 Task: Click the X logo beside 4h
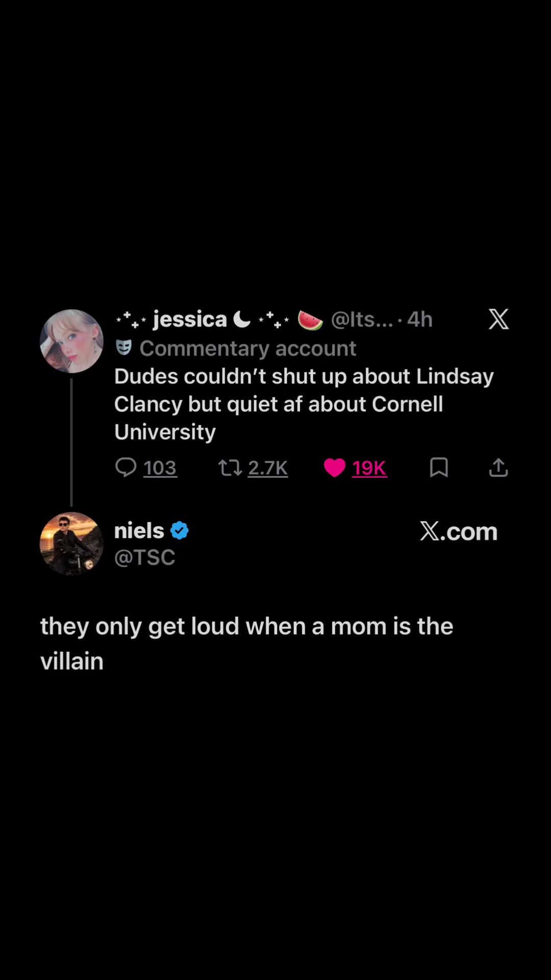[498, 319]
